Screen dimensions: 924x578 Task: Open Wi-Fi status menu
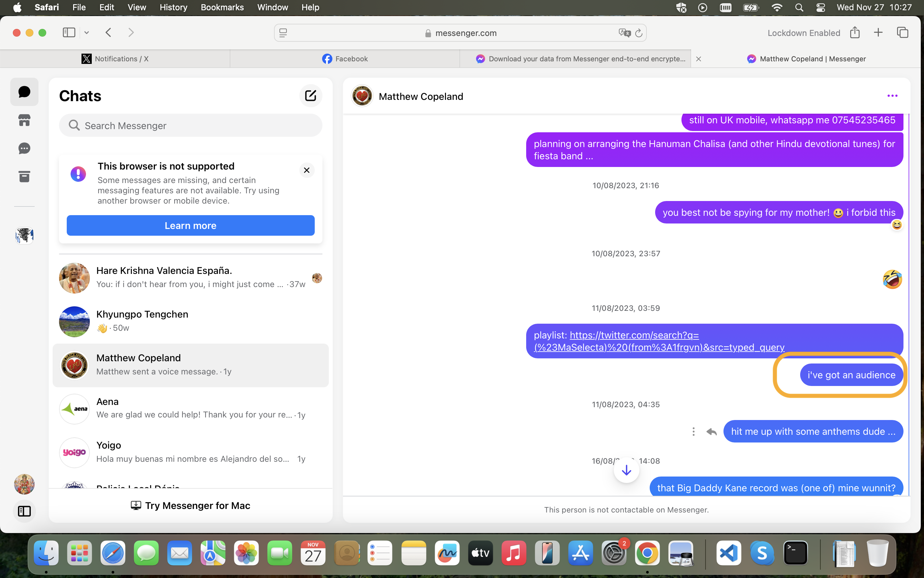(x=777, y=7)
